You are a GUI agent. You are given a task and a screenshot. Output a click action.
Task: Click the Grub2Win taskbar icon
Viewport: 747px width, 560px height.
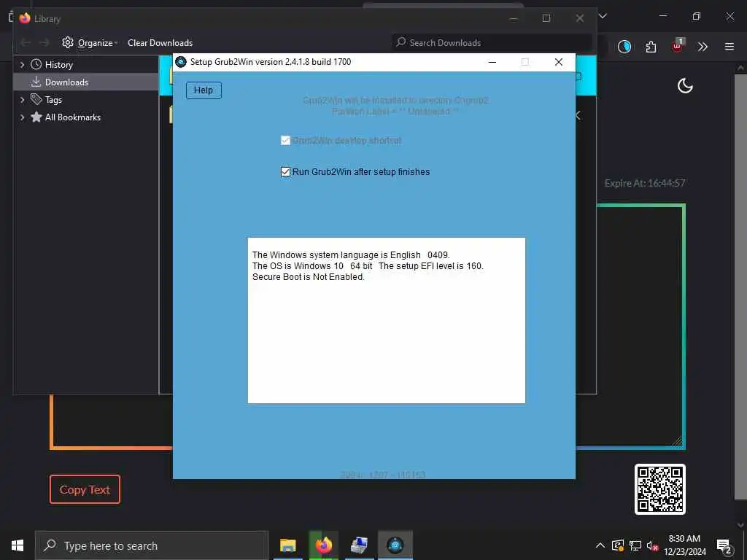tap(395, 545)
